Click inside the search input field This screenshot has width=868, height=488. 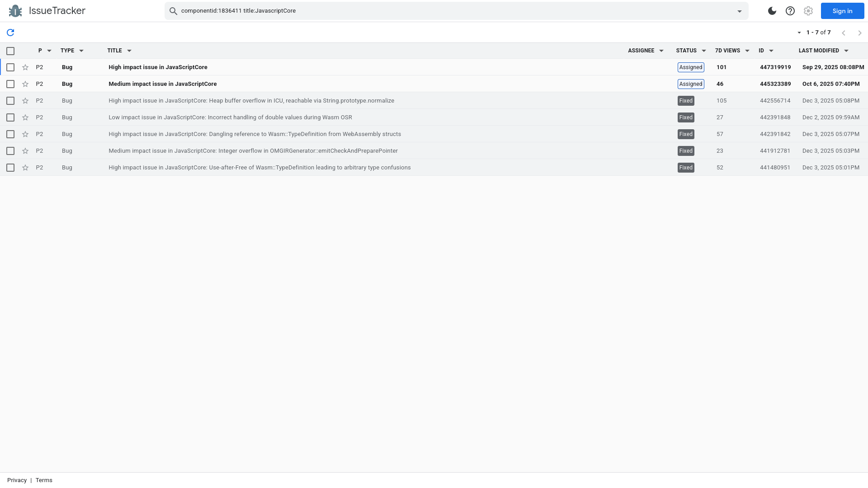pyautogui.click(x=407, y=11)
